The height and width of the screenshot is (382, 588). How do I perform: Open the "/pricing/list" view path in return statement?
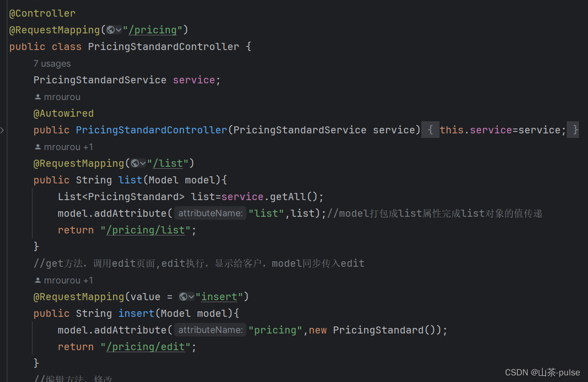[x=146, y=230]
